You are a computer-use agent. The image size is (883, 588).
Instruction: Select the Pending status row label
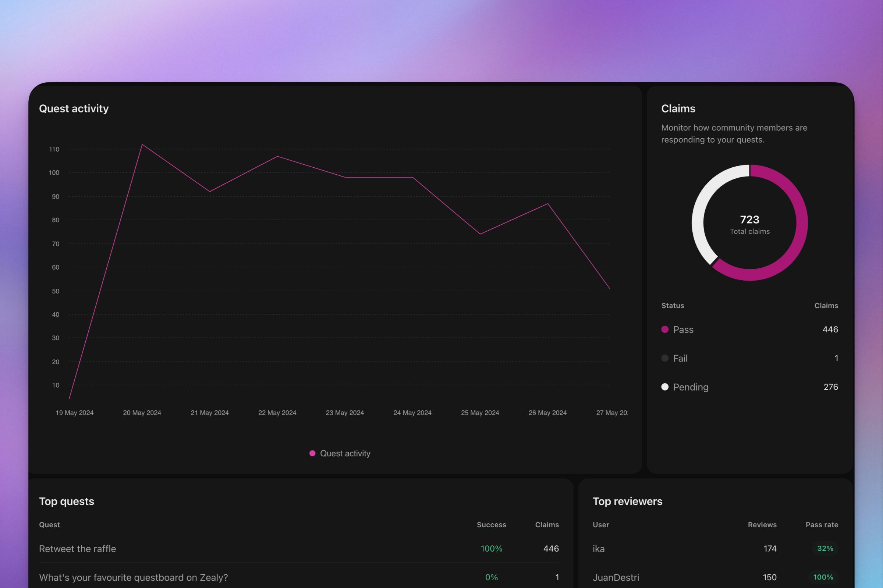pyautogui.click(x=691, y=387)
